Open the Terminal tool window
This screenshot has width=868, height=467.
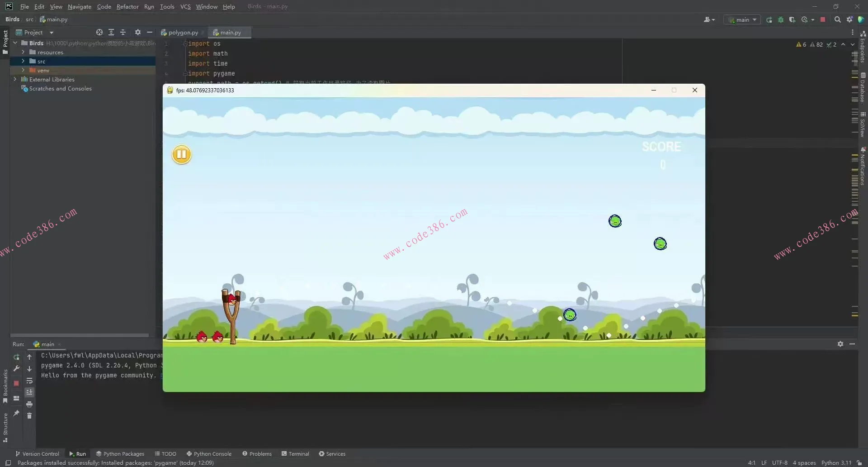pos(295,454)
